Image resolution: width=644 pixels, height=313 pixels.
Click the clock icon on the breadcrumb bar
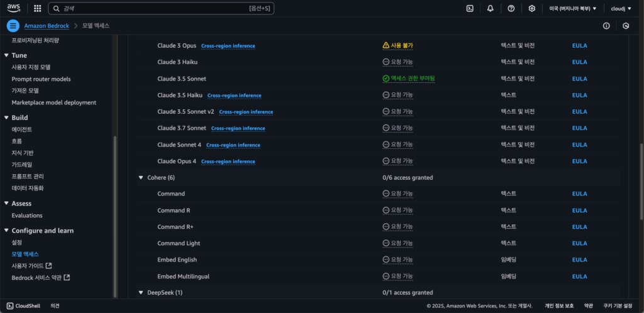click(x=626, y=26)
